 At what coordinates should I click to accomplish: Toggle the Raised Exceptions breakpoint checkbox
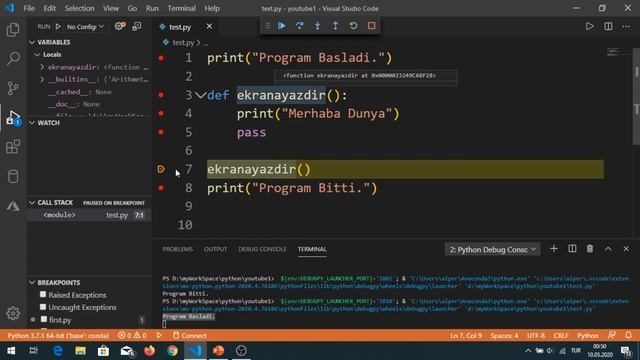point(43,294)
